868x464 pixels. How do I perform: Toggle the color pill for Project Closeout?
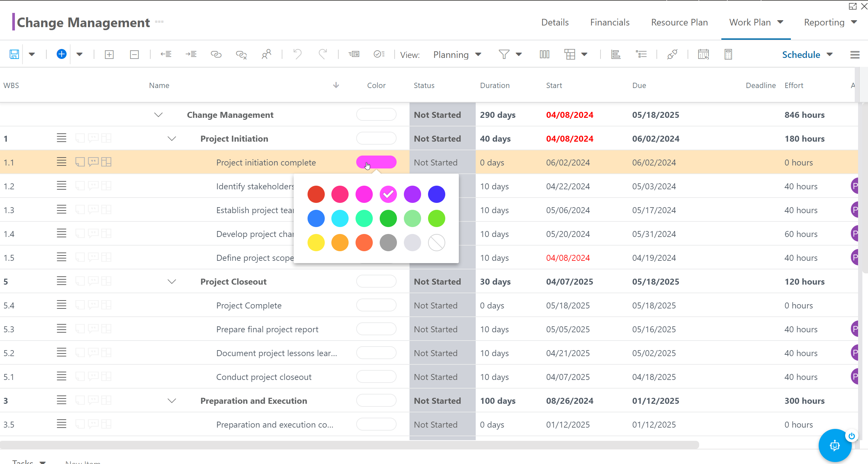(376, 281)
